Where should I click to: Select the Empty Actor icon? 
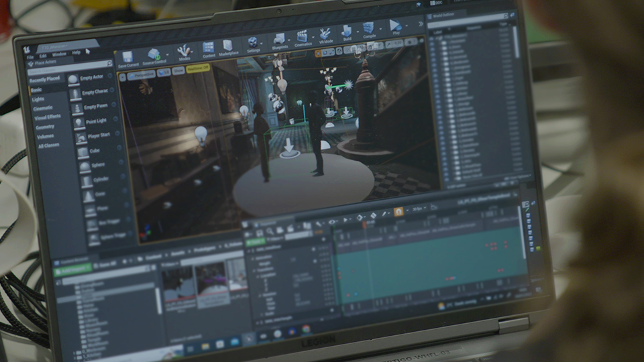pyautogui.click(x=73, y=79)
